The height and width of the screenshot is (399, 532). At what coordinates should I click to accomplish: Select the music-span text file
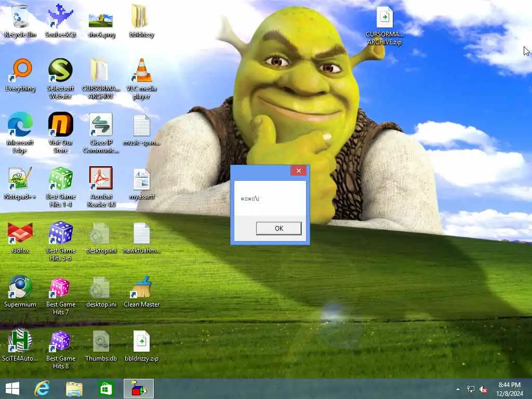tap(141, 129)
